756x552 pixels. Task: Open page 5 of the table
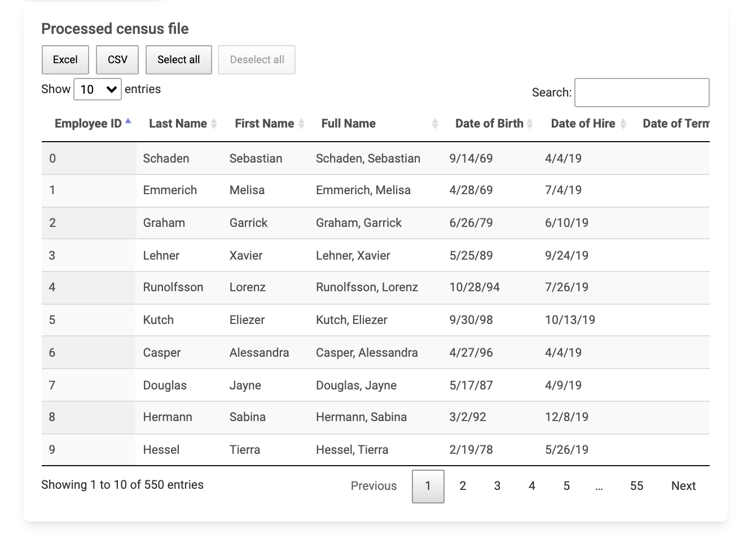(x=566, y=486)
